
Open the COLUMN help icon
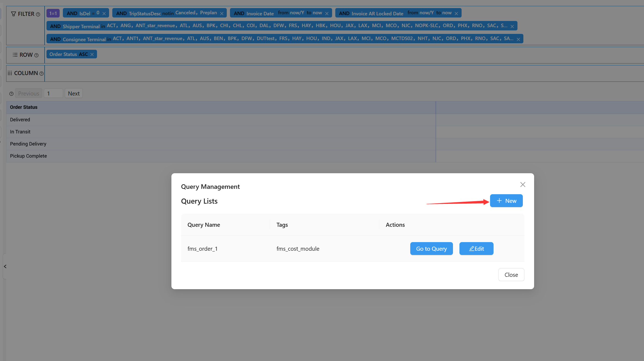point(41,74)
